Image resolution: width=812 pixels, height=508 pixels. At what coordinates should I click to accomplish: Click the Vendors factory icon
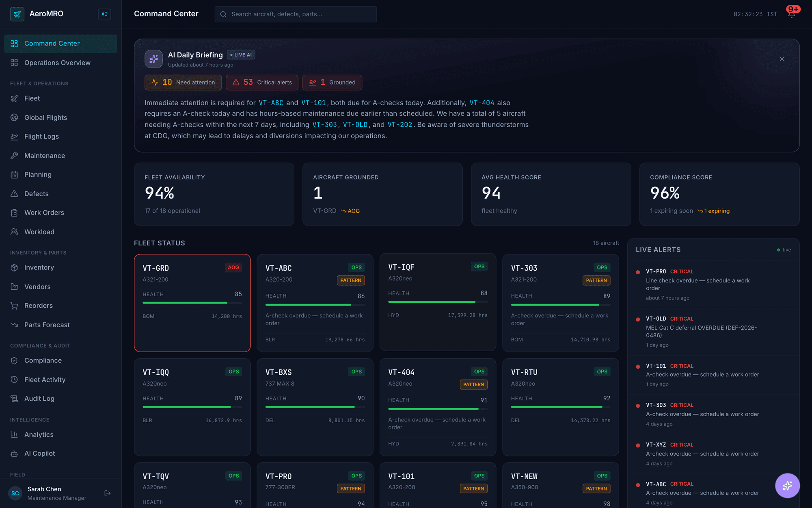(14, 287)
